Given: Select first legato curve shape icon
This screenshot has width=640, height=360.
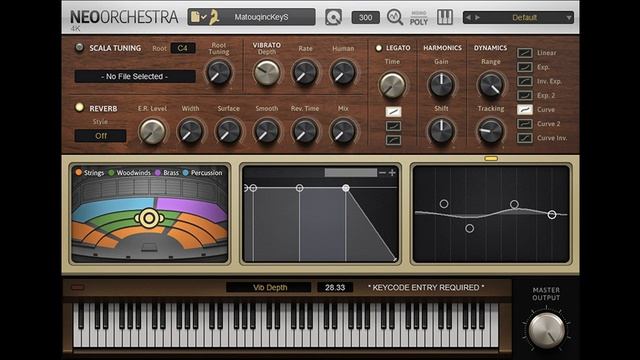Looking at the screenshot, I should point(393,111).
